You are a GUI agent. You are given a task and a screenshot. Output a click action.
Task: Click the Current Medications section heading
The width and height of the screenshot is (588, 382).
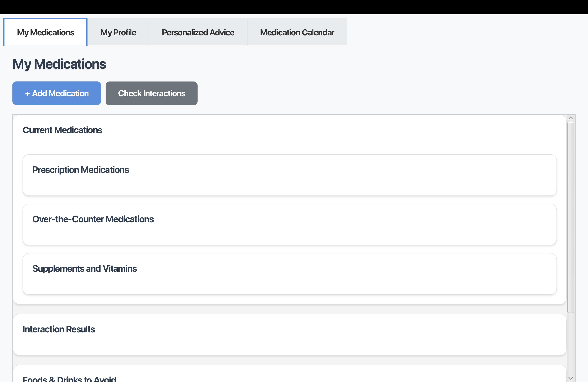[62, 130]
